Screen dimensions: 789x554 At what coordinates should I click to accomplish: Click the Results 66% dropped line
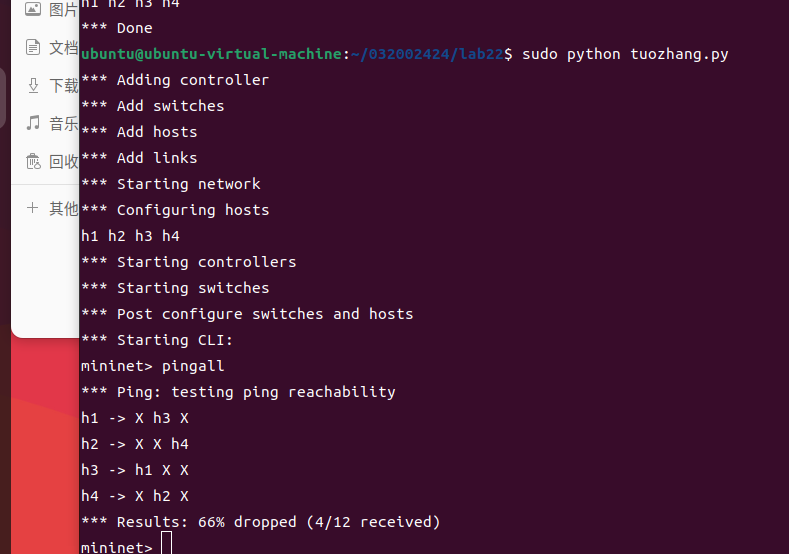tap(261, 522)
